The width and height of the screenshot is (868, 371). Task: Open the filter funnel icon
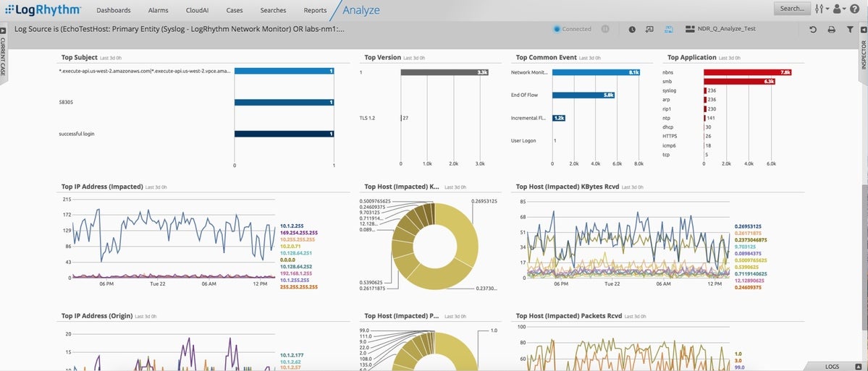[850, 30]
